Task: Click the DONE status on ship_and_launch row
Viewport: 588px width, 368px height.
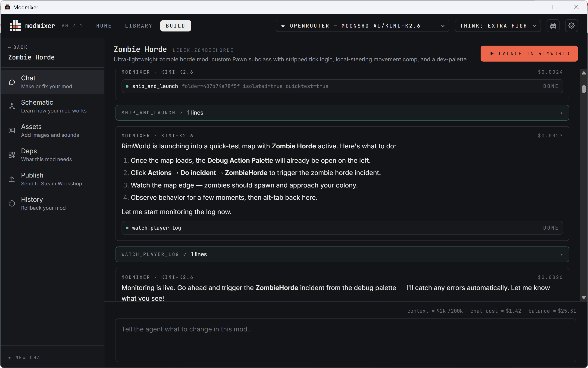Action: 551,86
